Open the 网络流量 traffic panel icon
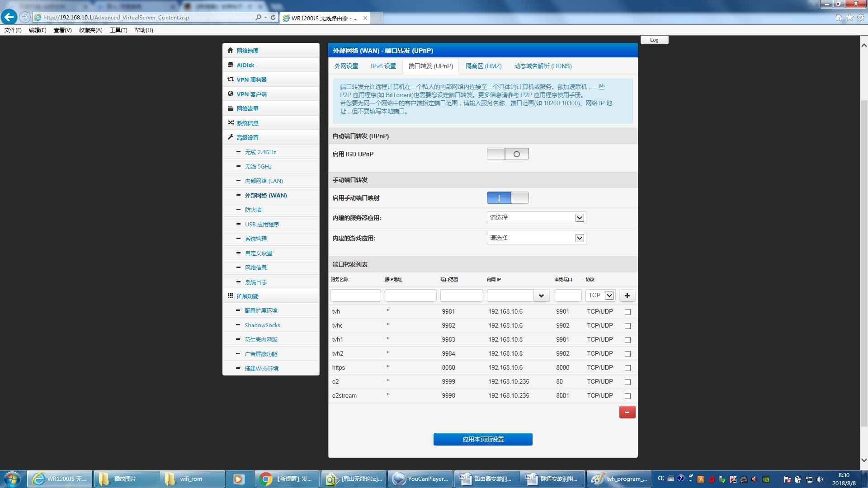 pos(231,108)
